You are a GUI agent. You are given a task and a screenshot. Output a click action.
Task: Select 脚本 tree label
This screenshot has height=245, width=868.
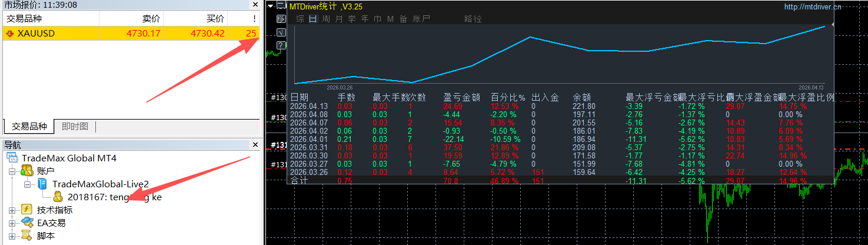[45, 236]
